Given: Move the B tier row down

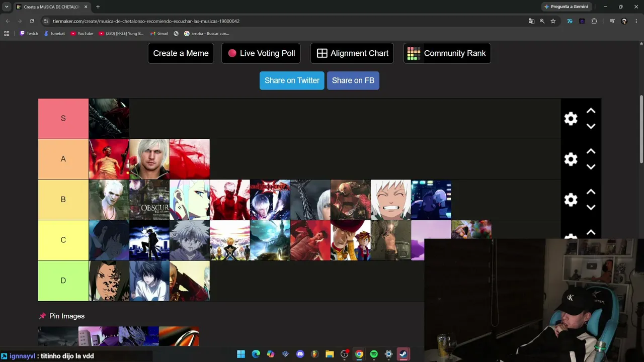Looking at the screenshot, I should point(591,207).
